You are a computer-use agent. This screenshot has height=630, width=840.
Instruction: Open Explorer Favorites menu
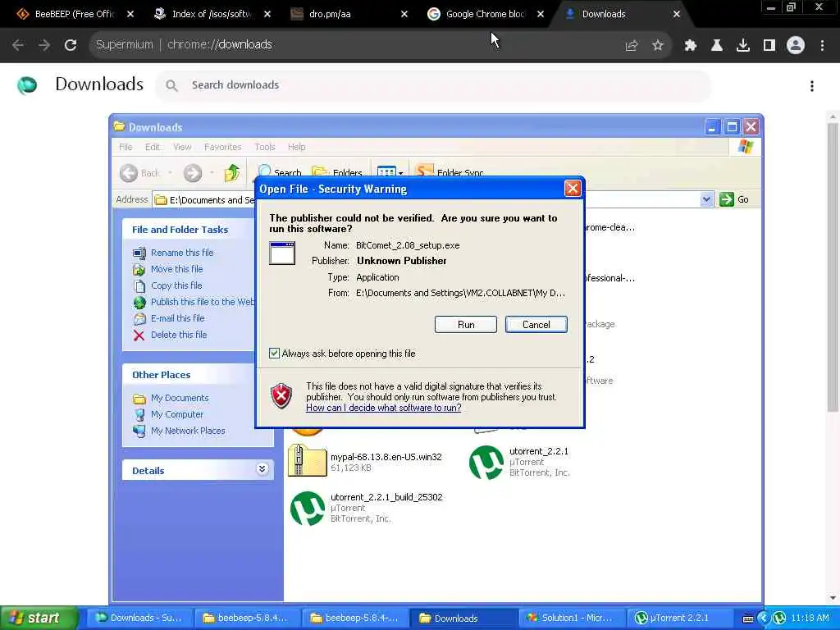coord(223,147)
